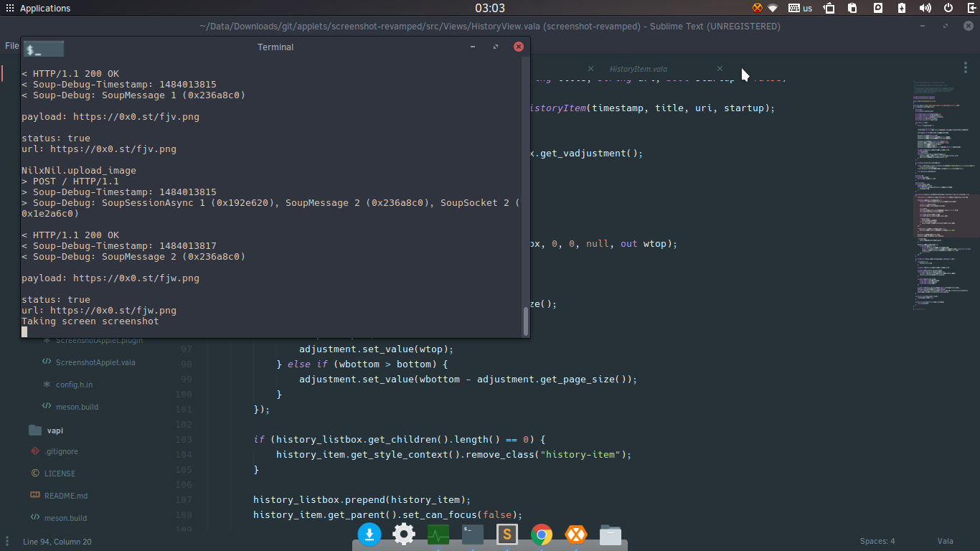Open the 'us' keyboard layout indicator

[x=801, y=9]
